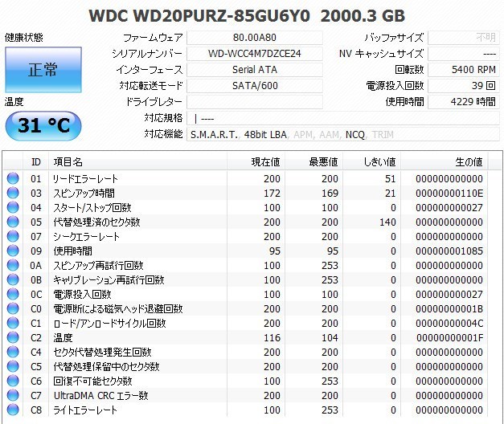
Task: Click the transfer mode field SATA/600
Action: point(255,86)
